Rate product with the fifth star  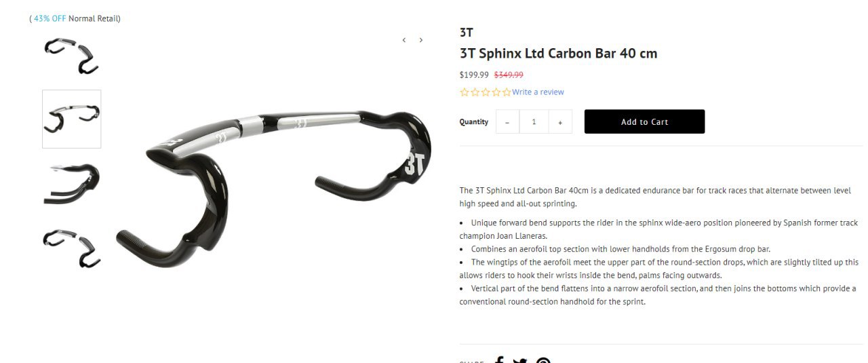[x=507, y=92]
